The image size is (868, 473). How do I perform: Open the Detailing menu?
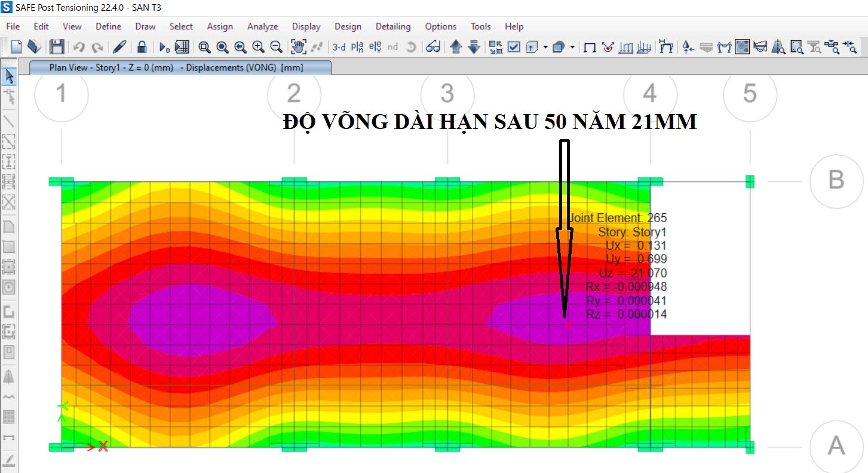pyautogui.click(x=393, y=26)
